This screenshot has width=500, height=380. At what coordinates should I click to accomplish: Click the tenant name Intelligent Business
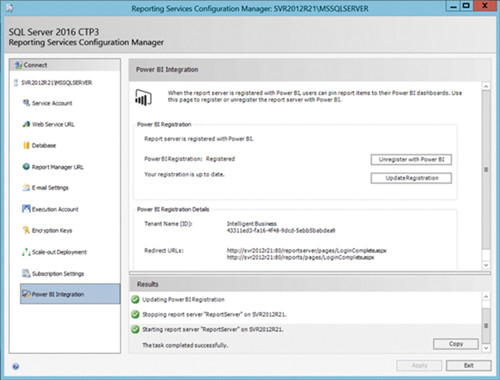[252, 224]
